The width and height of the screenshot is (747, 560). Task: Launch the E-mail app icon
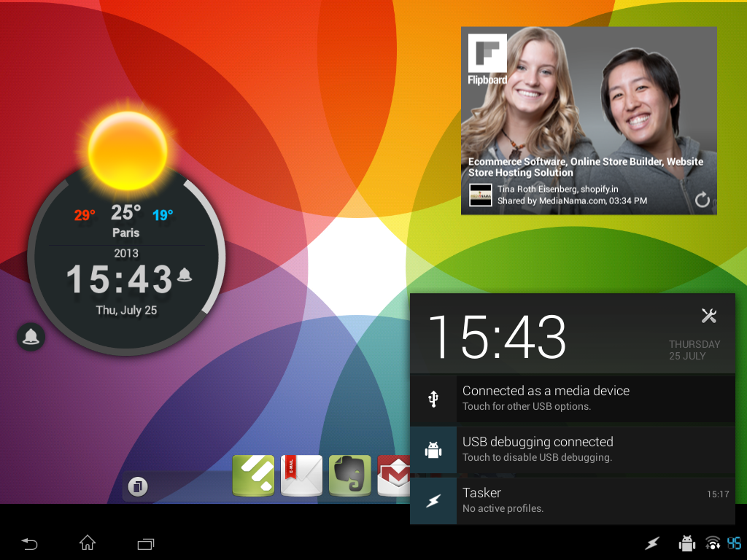coord(301,475)
